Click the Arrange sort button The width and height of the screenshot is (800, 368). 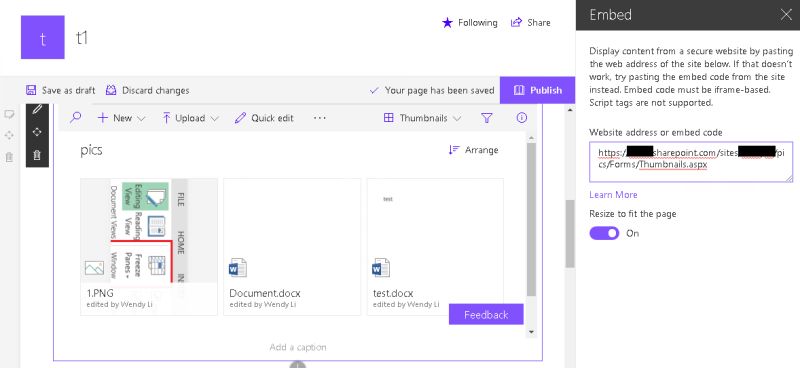pyautogui.click(x=473, y=150)
